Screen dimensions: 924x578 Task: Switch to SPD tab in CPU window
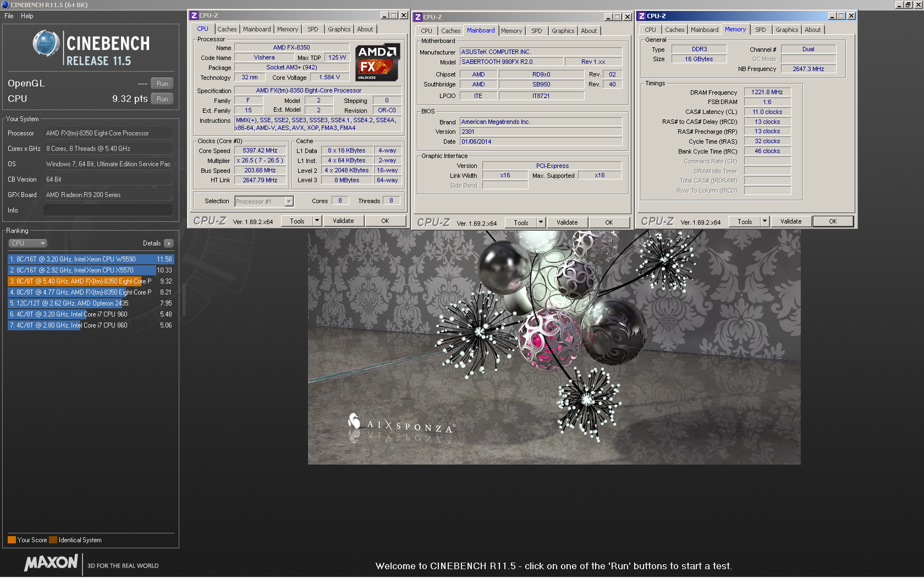point(313,30)
